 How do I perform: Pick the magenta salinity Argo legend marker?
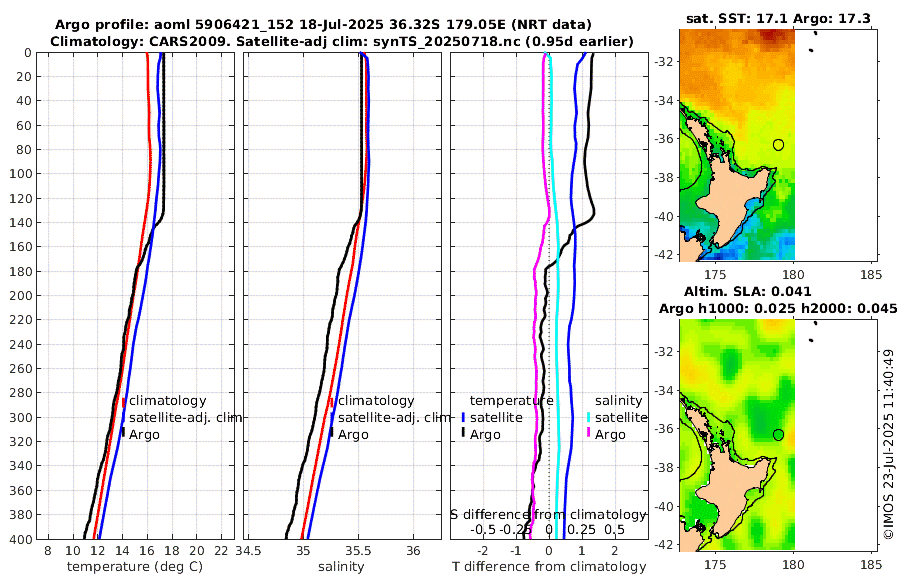click(589, 434)
